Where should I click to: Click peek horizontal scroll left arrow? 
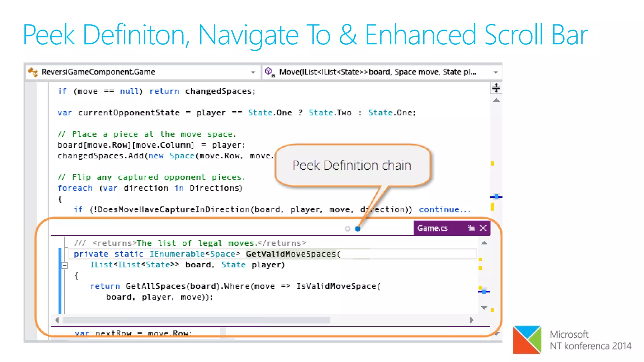57,320
